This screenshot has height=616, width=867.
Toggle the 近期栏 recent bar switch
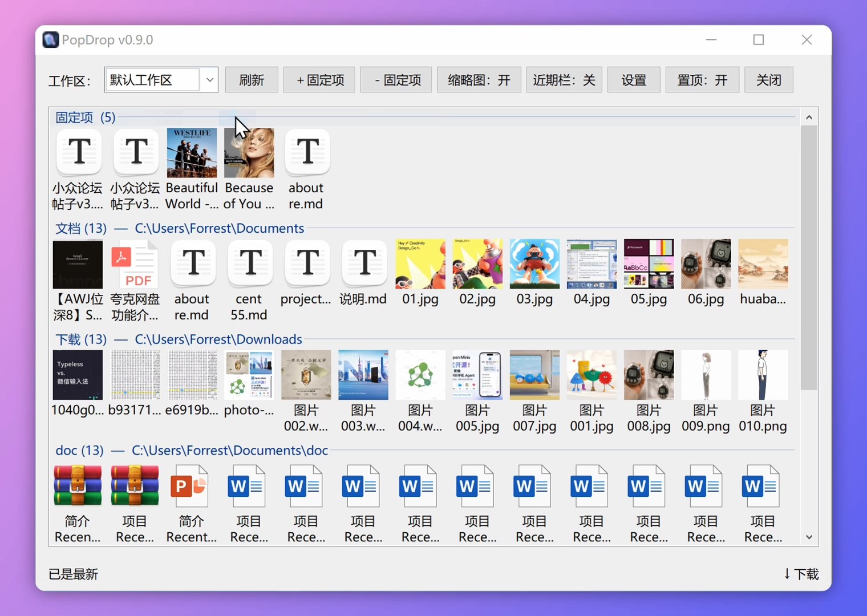point(564,80)
